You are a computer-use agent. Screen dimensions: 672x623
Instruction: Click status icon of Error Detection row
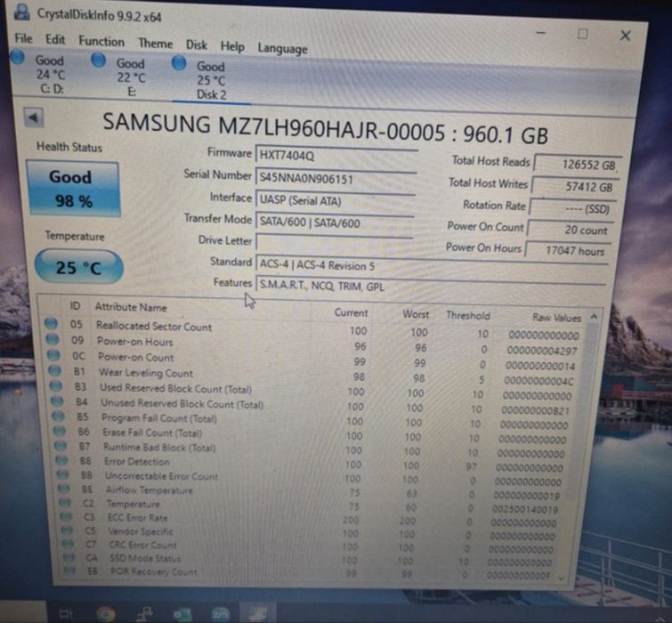pyautogui.click(x=61, y=460)
